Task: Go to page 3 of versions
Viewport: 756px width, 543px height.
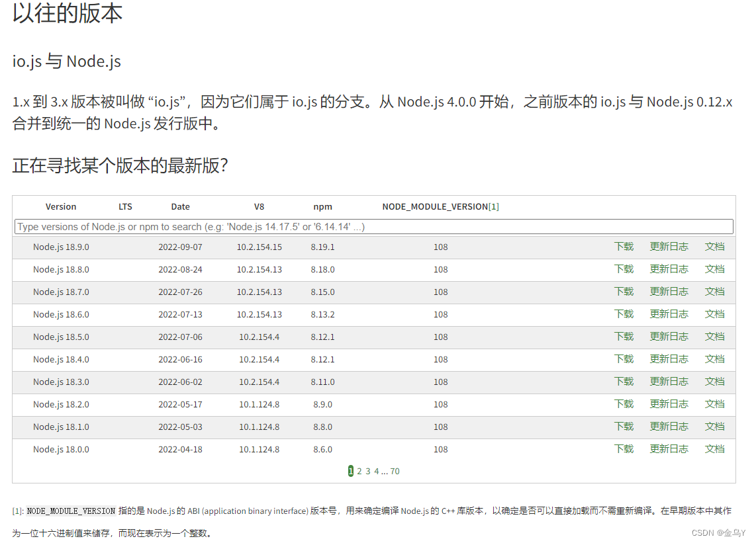Action: (368, 471)
